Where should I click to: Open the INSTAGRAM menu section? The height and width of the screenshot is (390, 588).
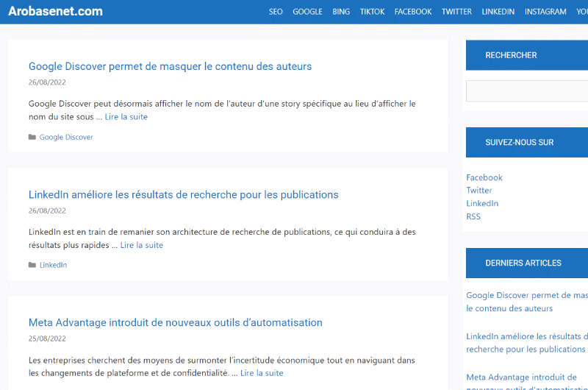click(545, 12)
